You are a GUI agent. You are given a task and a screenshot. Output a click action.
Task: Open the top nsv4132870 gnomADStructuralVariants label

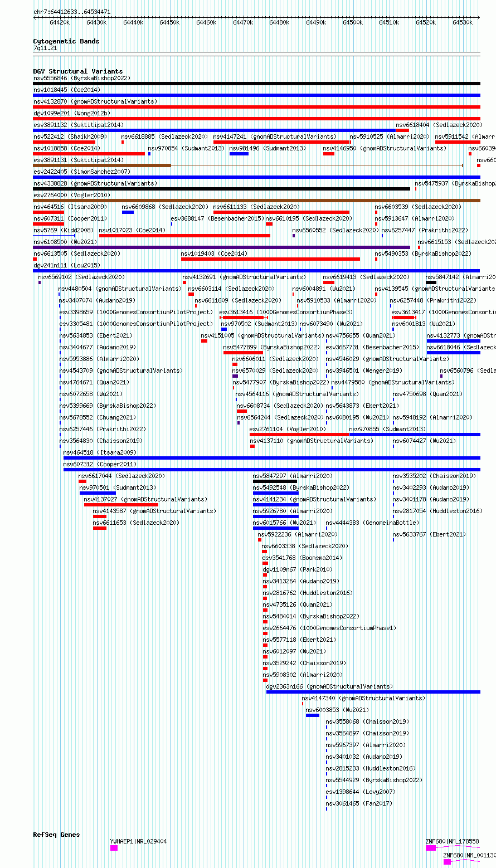click(x=95, y=101)
